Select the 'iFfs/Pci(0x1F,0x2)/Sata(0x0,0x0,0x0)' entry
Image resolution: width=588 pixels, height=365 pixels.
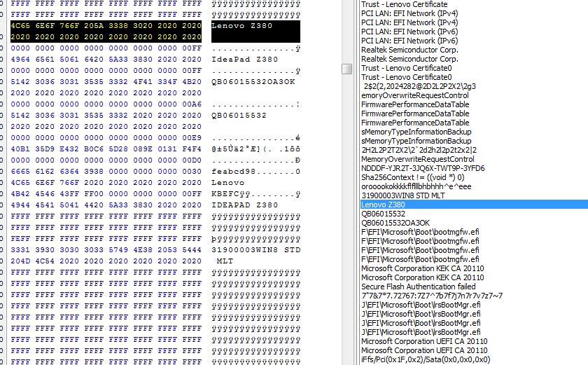click(426, 359)
